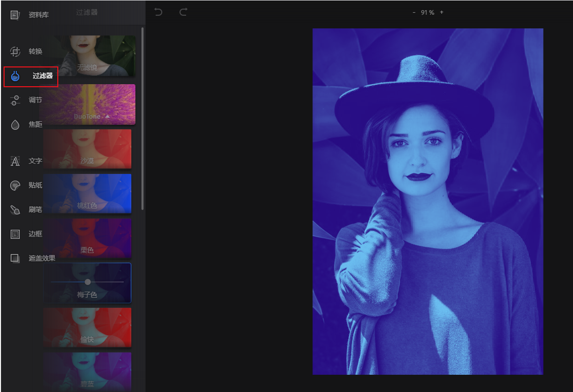
Task: Choose the 文字 text tool icon
Action: (x=15, y=161)
